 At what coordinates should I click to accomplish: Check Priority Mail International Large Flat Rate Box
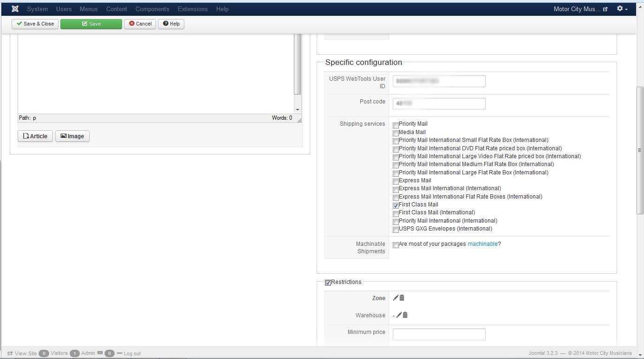(x=396, y=173)
